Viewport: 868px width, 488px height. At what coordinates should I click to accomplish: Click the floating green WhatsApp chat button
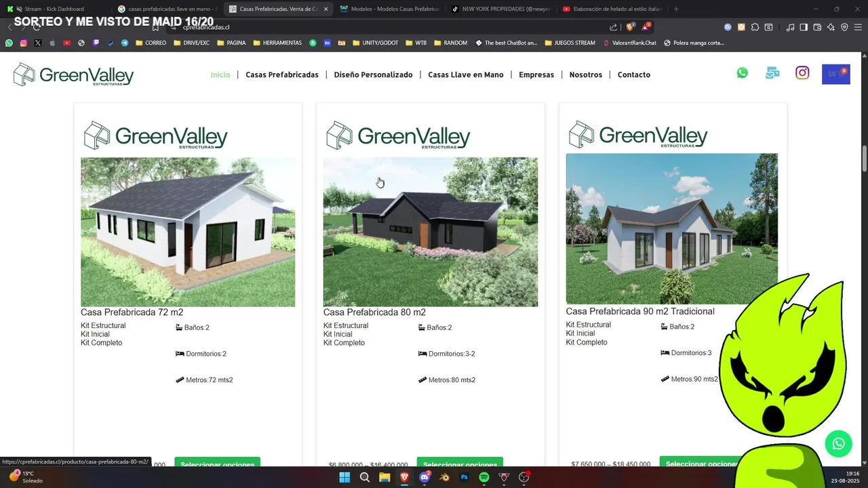(x=839, y=444)
